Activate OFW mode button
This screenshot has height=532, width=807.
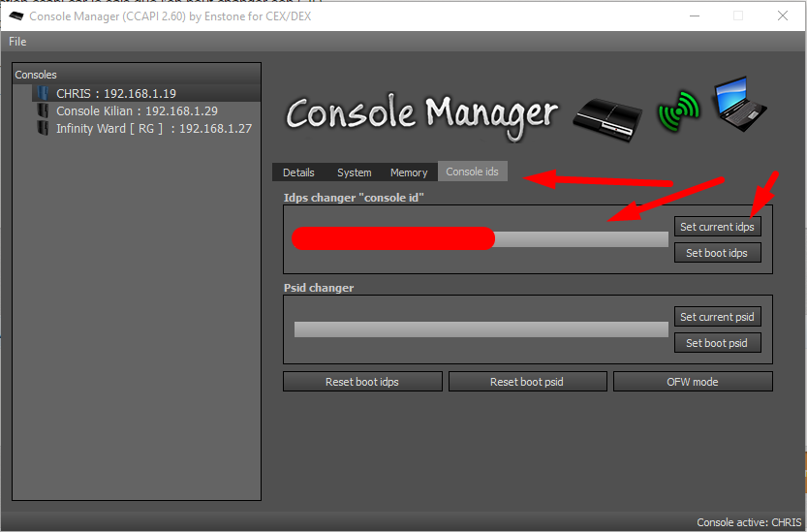(693, 382)
